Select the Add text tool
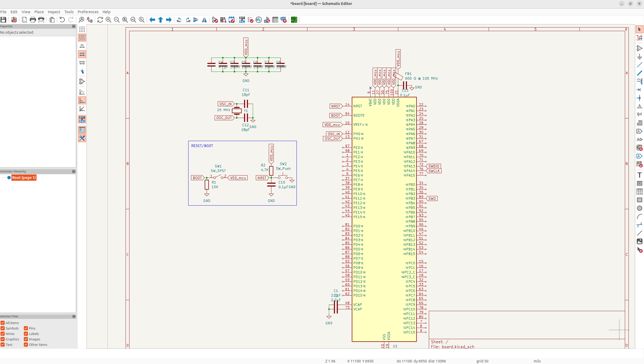 coord(639,175)
